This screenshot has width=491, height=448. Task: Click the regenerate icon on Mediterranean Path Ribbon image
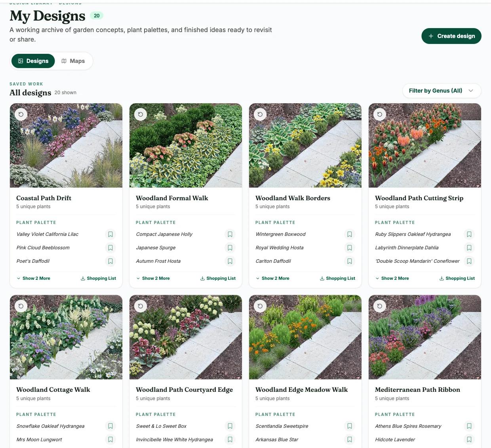point(380,306)
